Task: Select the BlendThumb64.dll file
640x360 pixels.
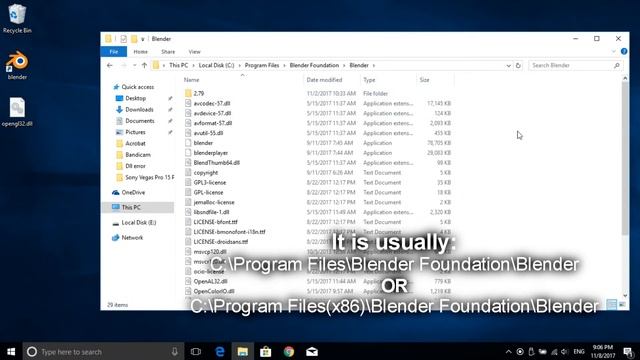Action: pyautogui.click(x=216, y=162)
